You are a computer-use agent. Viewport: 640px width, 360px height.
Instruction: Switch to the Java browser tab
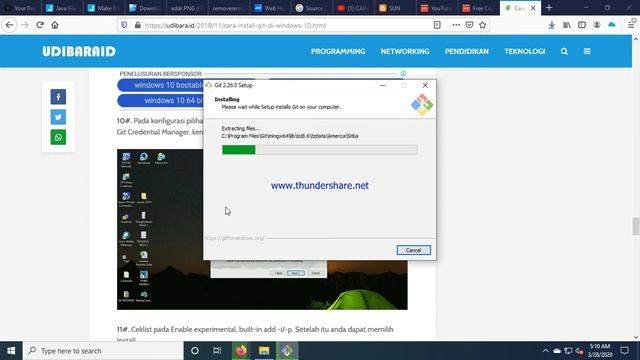(x=62, y=8)
